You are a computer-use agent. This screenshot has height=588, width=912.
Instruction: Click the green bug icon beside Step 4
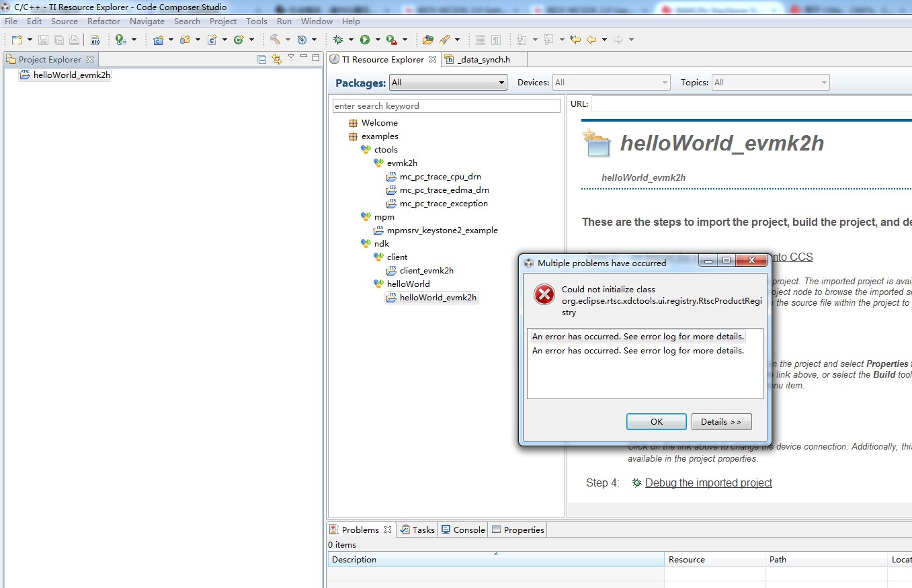pyautogui.click(x=636, y=482)
